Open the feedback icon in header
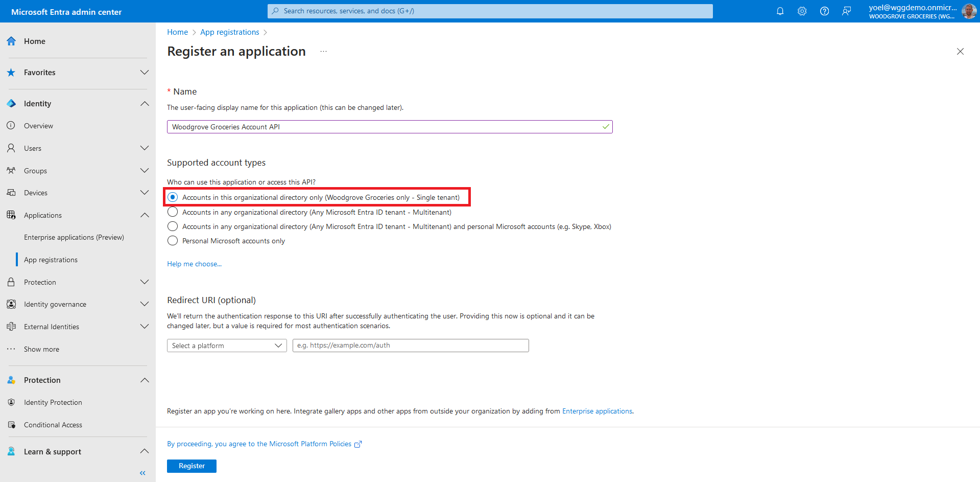The height and width of the screenshot is (482, 980). pos(846,11)
